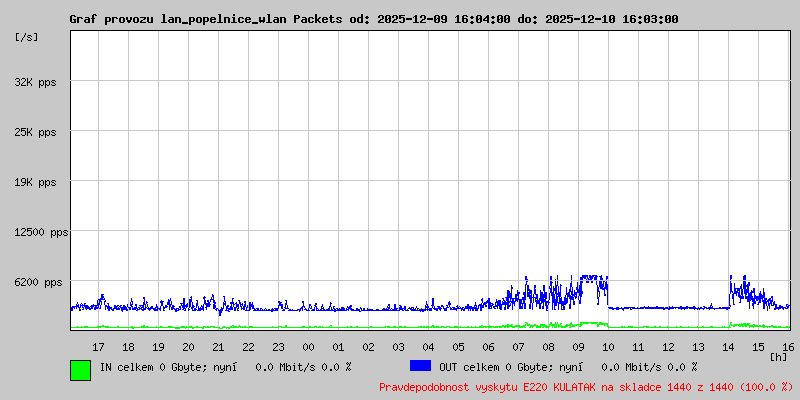Click the '21' hour label on x-axis

pyautogui.click(x=218, y=347)
